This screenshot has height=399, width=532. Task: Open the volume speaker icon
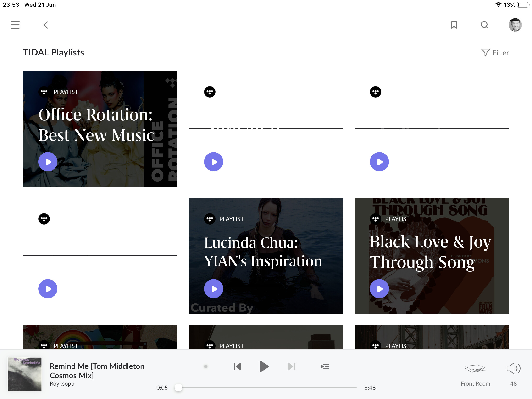[x=513, y=368]
